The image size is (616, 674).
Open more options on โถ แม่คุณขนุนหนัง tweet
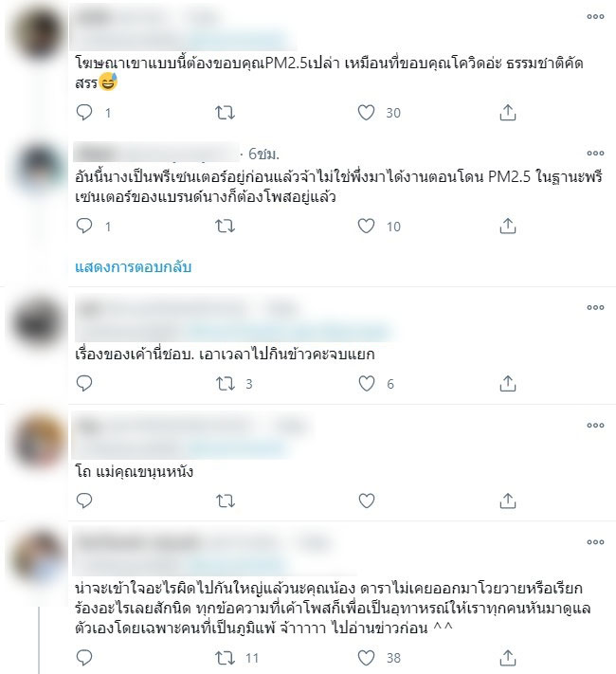[595, 425]
